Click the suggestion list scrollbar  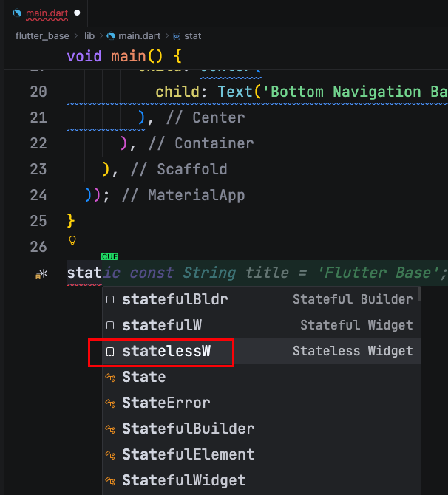[x=419, y=296]
